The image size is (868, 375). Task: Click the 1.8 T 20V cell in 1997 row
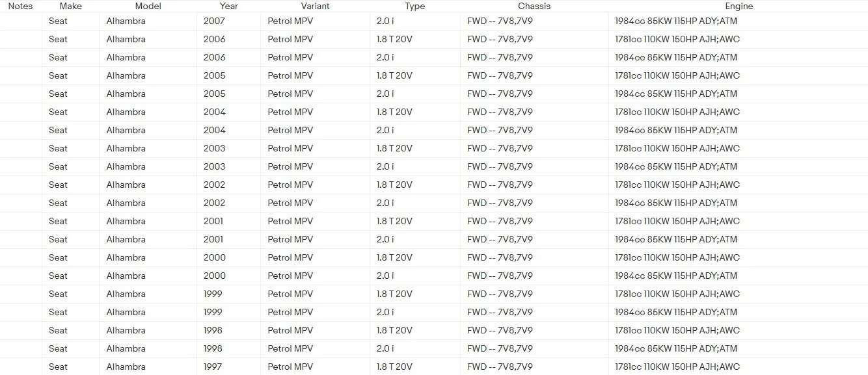tap(394, 367)
